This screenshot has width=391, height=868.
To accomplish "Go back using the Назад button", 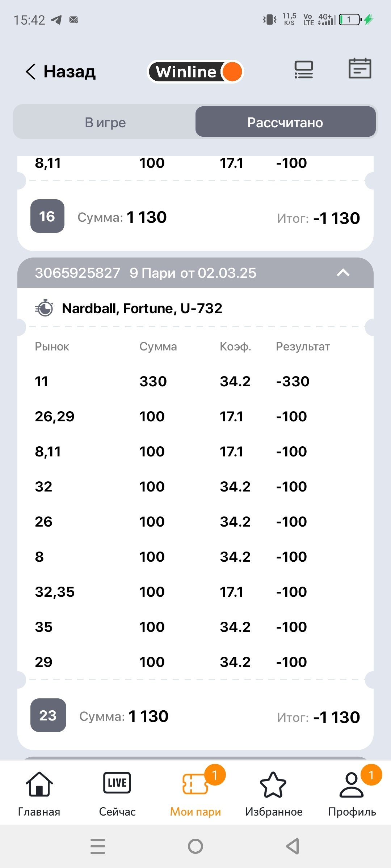I will tap(60, 72).
